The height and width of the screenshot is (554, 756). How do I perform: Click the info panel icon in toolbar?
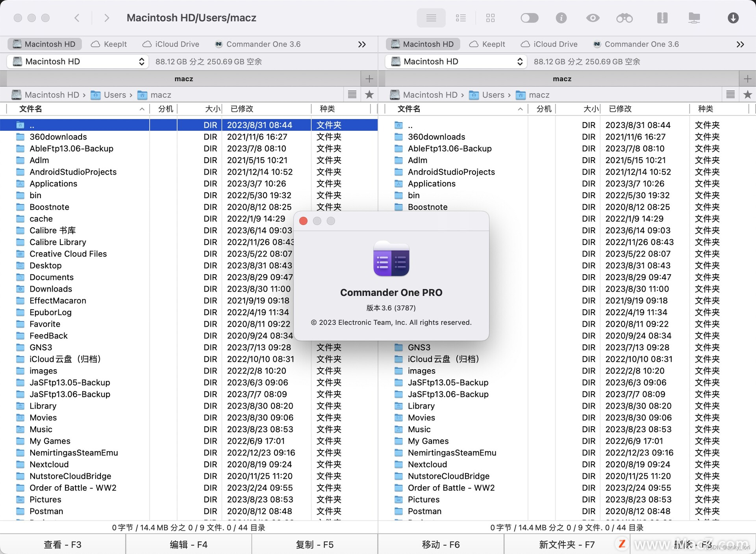(x=562, y=18)
